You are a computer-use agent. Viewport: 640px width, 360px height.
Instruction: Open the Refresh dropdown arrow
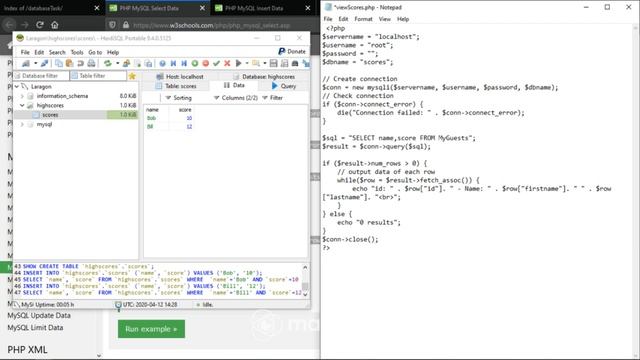pyautogui.click(x=118, y=63)
